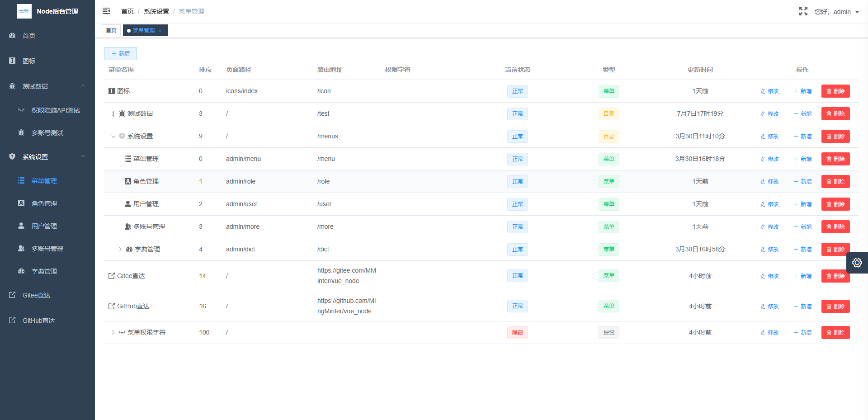Image resolution: width=868 pixels, height=420 pixels.
Task: Delete the GitHub直达 row
Action: click(x=835, y=307)
